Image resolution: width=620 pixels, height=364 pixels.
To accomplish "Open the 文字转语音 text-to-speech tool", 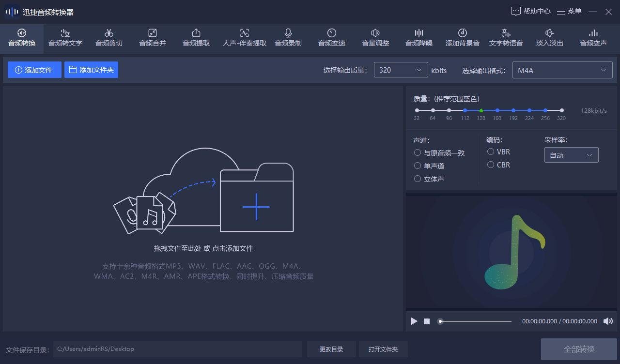I will (x=506, y=38).
